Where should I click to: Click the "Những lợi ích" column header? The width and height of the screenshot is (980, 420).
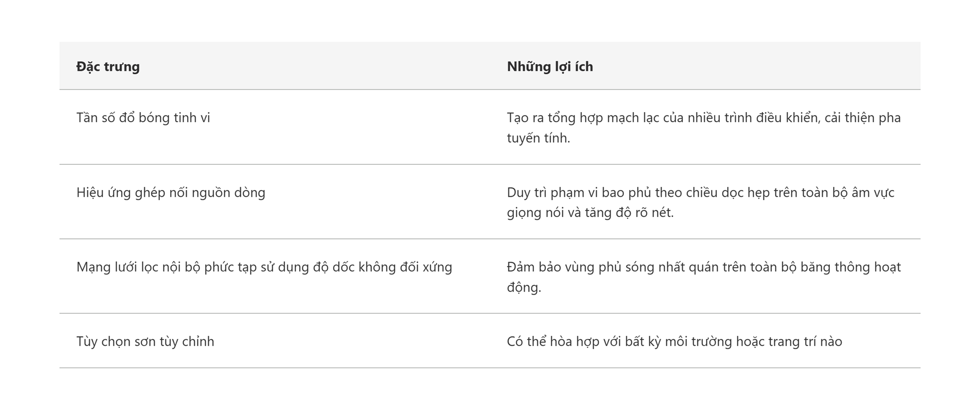(550, 66)
